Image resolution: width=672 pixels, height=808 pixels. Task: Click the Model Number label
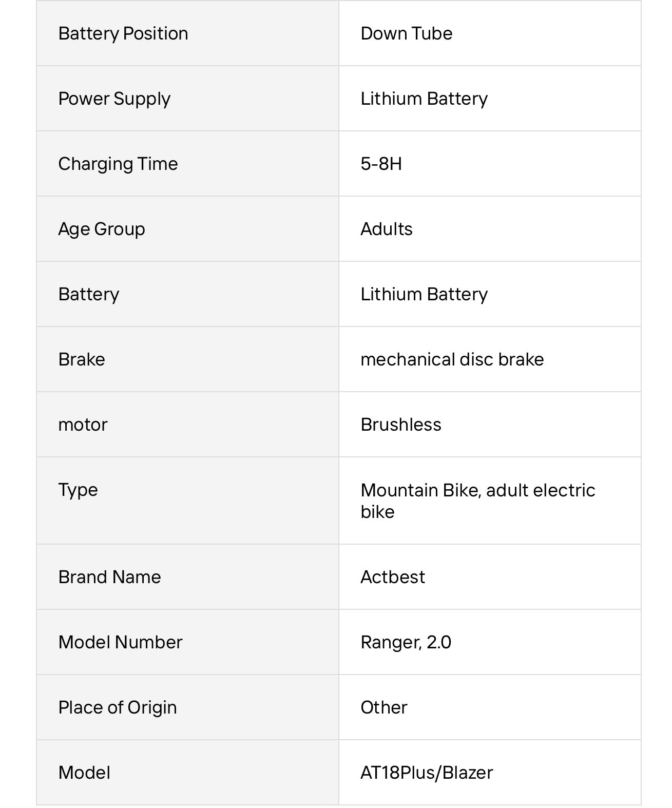pyautogui.click(x=120, y=642)
